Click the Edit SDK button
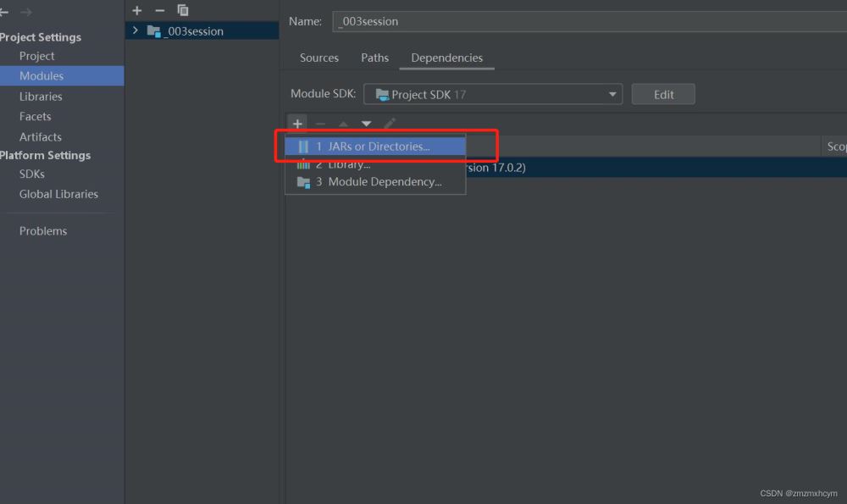Viewport: 847px width, 504px height. tap(663, 95)
